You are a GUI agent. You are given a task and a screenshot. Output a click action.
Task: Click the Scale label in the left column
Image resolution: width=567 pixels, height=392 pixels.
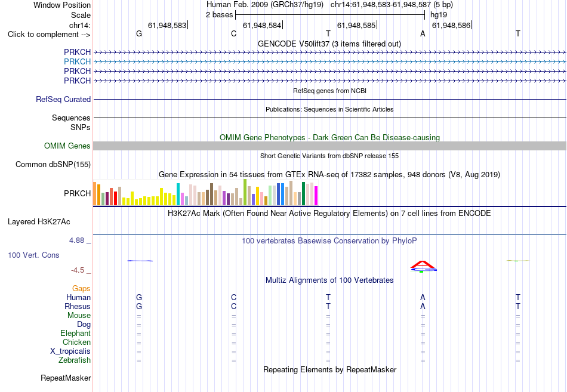[81, 15]
